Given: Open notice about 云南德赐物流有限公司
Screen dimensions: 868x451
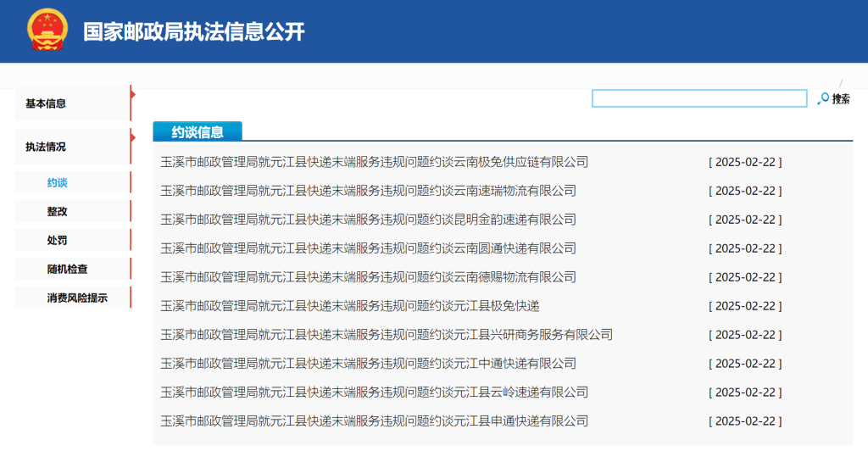Looking at the screenshot, I should coord(368,277).
